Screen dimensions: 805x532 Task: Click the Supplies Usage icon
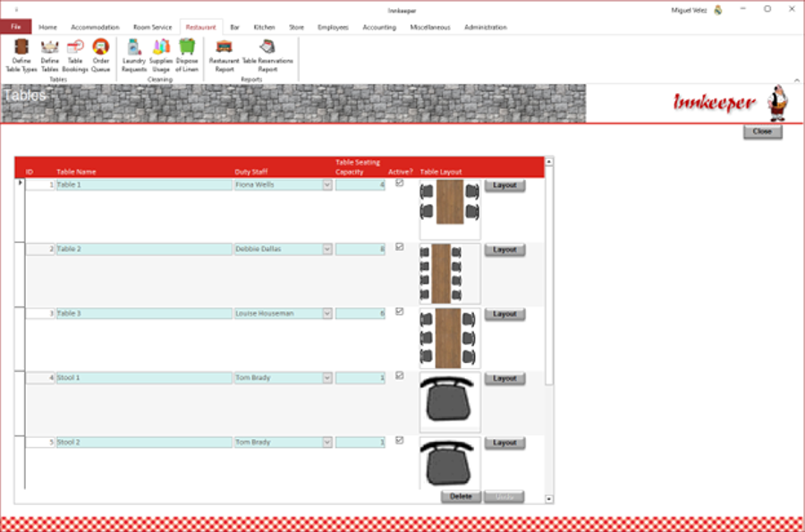pos(161,55)
